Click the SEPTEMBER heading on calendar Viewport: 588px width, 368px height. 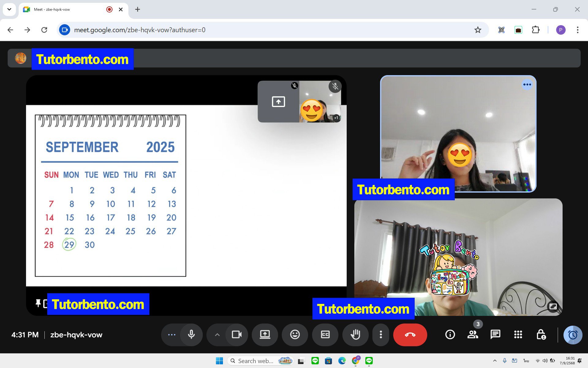point(82,147)
